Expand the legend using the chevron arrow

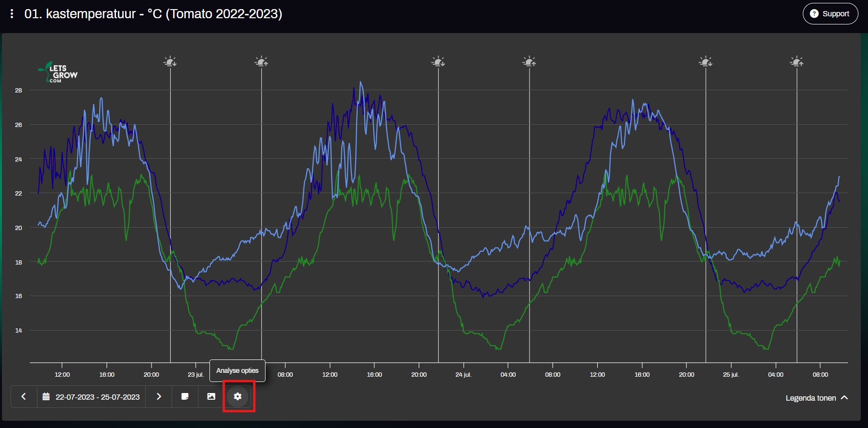click(x=845, y=398)
